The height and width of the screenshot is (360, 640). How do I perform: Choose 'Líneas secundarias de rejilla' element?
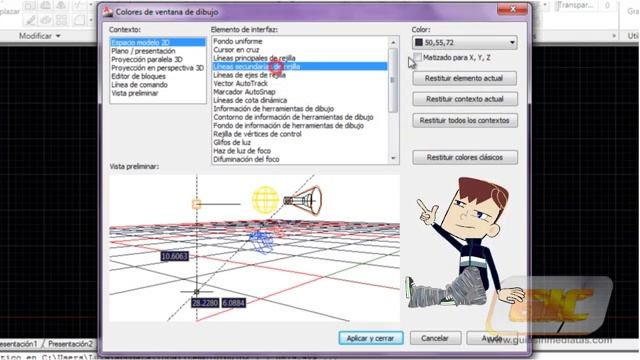point(300,66)
